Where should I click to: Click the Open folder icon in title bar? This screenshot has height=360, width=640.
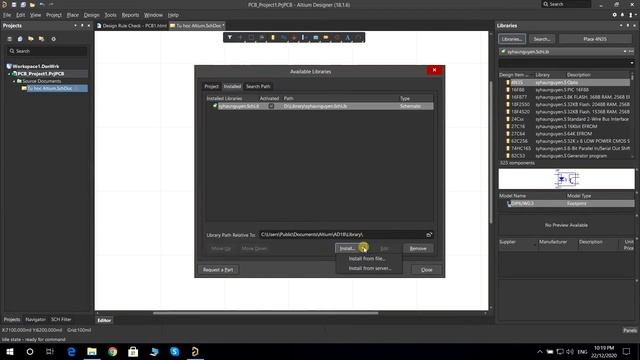(32, 4)
